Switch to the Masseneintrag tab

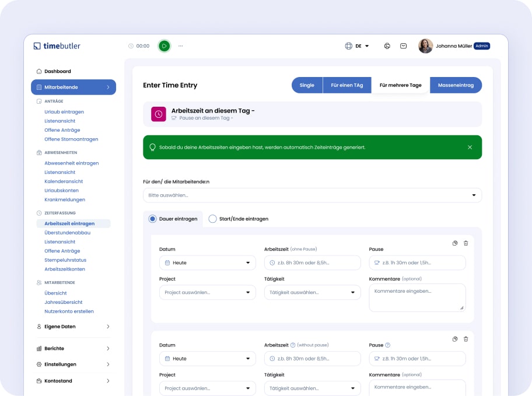click(456, 85)
